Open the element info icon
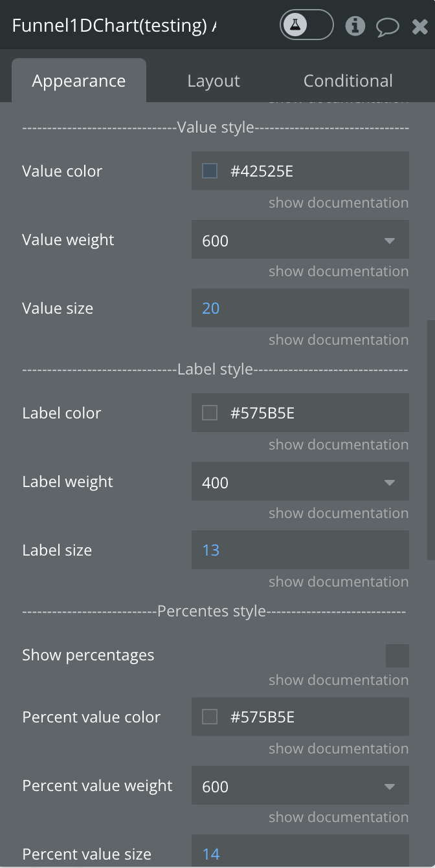Viewport: 435px width, 868px height. [355, 26]
